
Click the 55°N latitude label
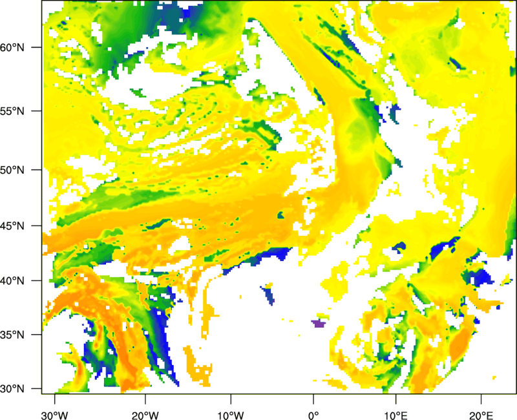(12, 111)
